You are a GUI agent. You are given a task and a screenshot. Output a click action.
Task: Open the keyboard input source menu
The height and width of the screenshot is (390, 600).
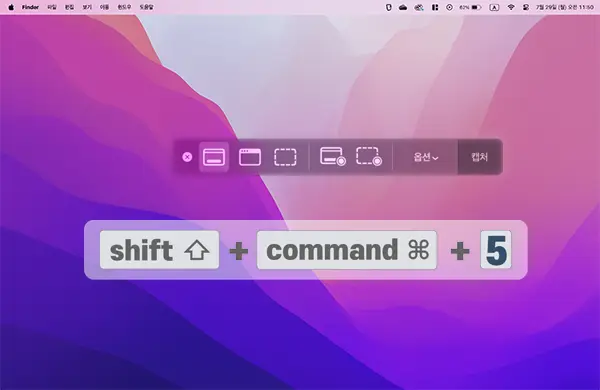click(x=494, y=7)
